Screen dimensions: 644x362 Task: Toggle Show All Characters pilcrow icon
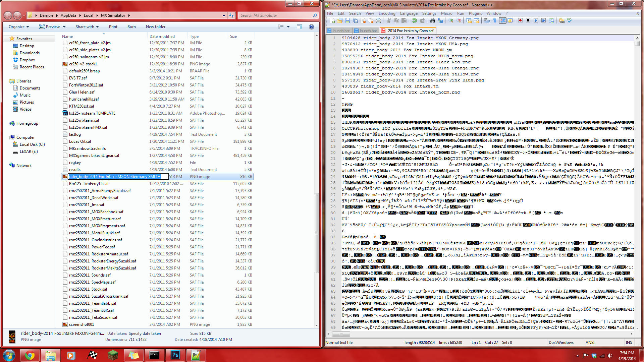(494, 20)
